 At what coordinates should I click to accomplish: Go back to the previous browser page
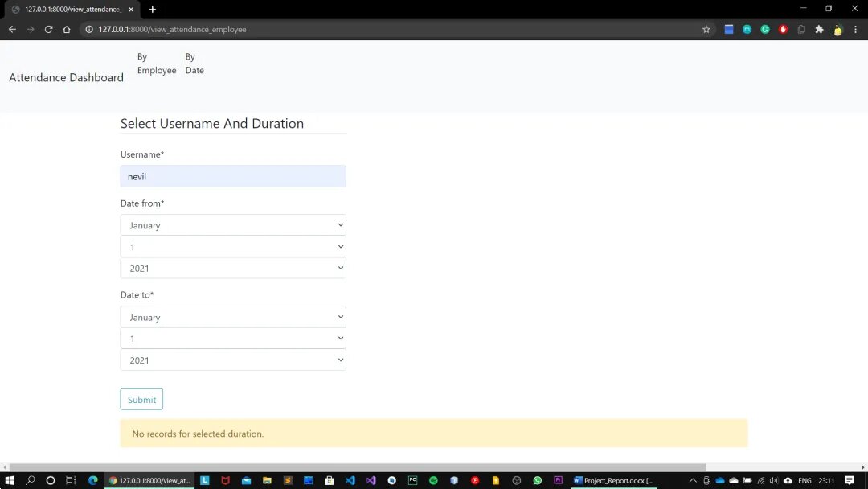pyautogui.click(x=12, y=29)
